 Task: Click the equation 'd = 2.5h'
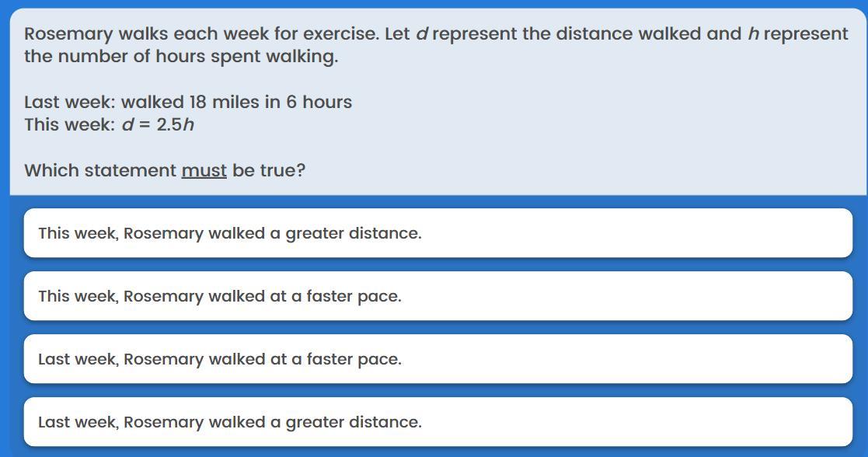coord(159,124)
